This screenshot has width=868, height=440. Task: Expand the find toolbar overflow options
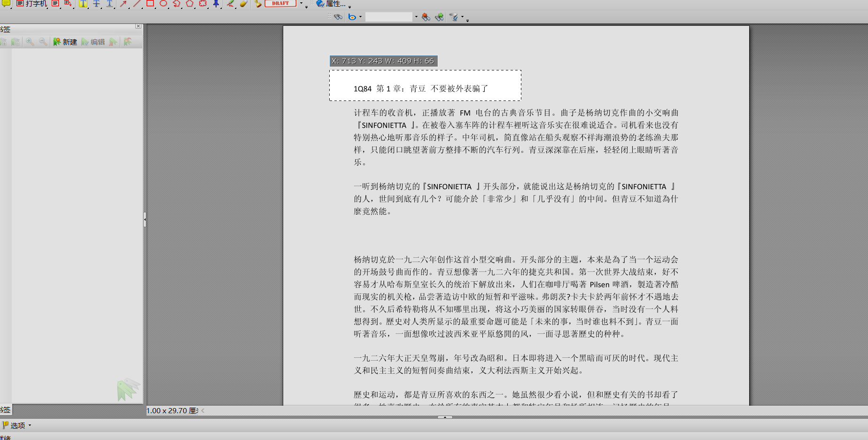(x=467, y=20)
